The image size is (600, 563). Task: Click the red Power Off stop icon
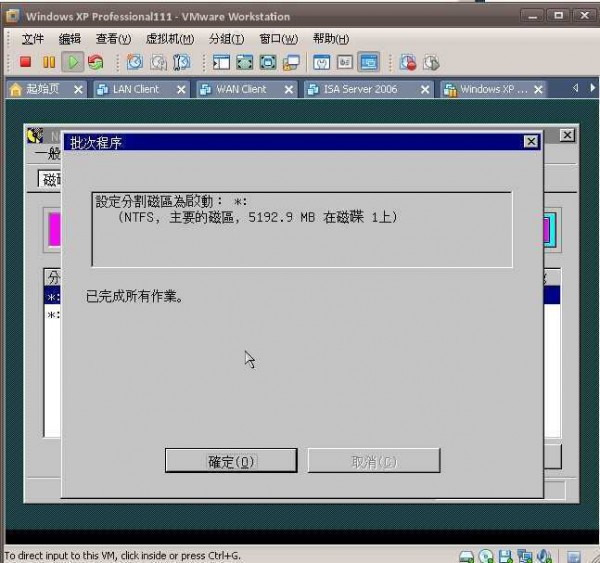tap(26, 62)
